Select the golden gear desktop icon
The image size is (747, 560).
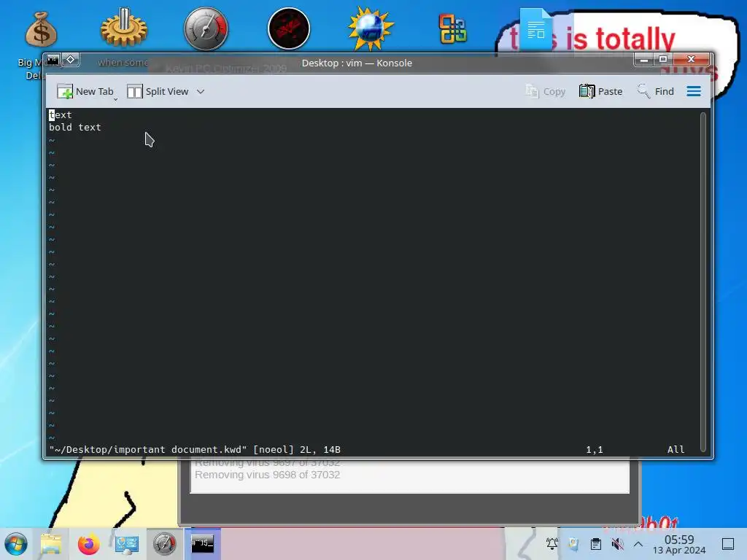tap(124, 28)
